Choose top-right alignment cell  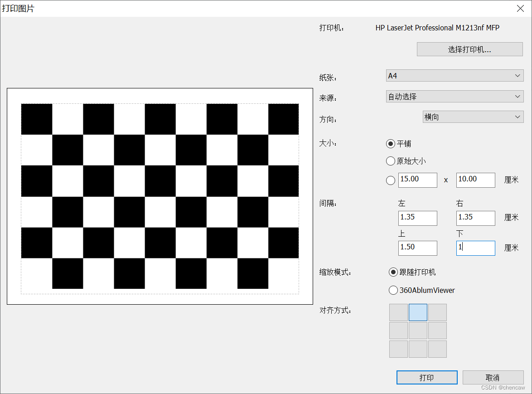pos(437,312)
